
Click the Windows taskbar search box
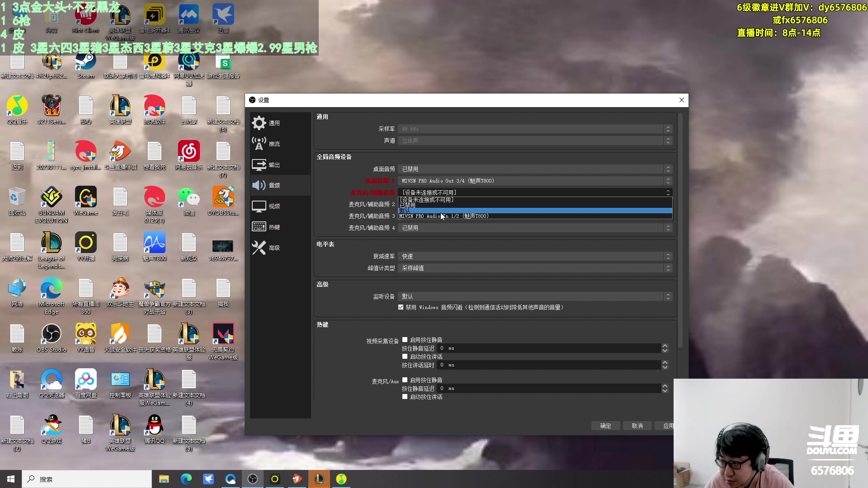click(87, 479)
